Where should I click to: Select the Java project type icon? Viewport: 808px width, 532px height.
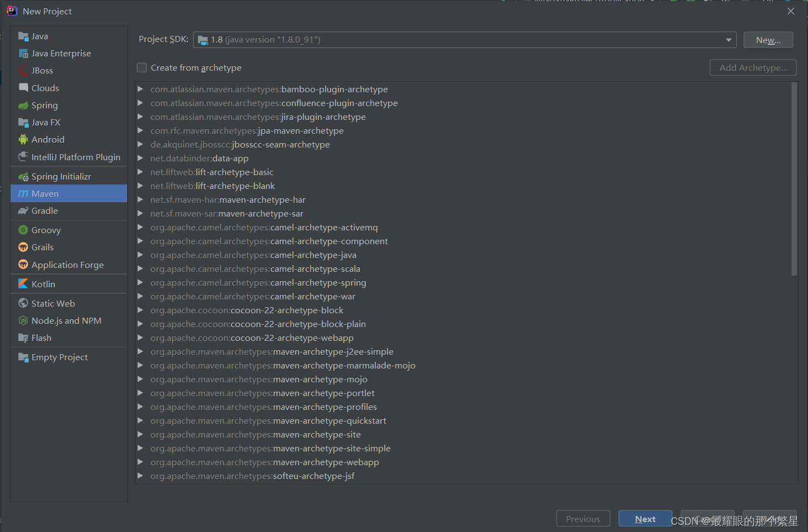click(23, 36)
